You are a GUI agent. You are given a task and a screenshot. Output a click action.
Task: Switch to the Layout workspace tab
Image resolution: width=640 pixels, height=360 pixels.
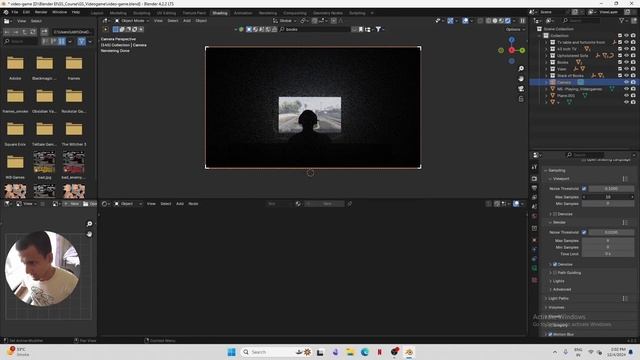97,13
